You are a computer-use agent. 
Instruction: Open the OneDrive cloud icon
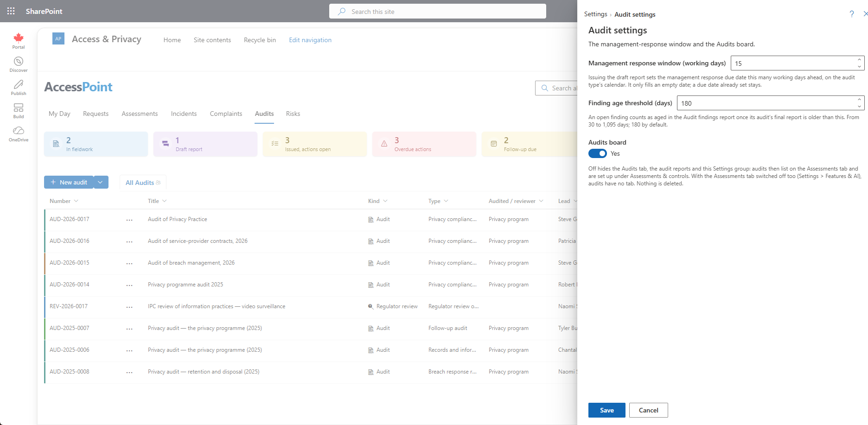coord(19,131)
